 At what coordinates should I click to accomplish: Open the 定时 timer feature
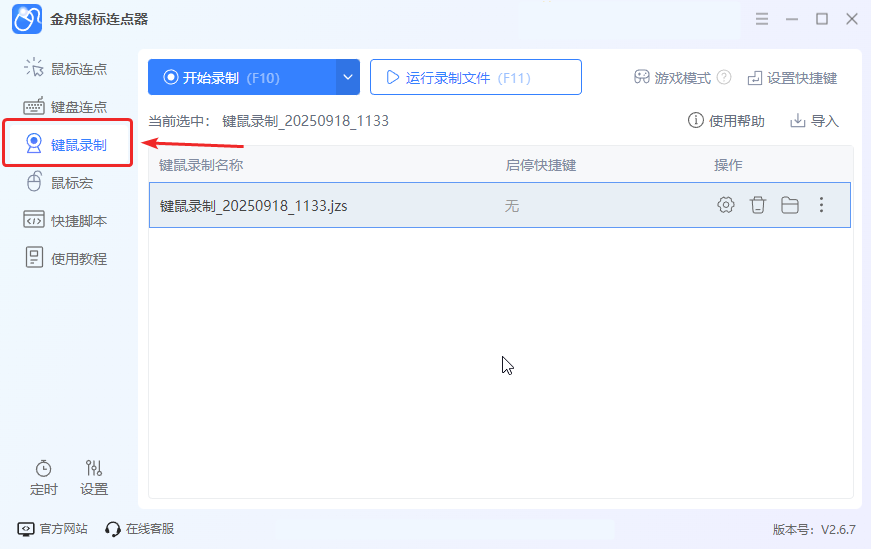pos(43,478)
